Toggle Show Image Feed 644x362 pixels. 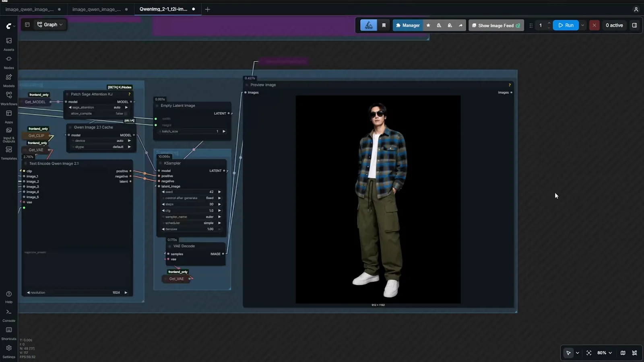pyautogui.click(x=496, y=25)
